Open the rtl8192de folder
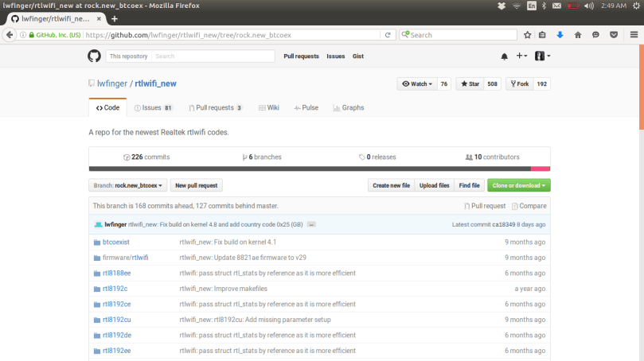The image size is (644, 361). click(117, 335)
